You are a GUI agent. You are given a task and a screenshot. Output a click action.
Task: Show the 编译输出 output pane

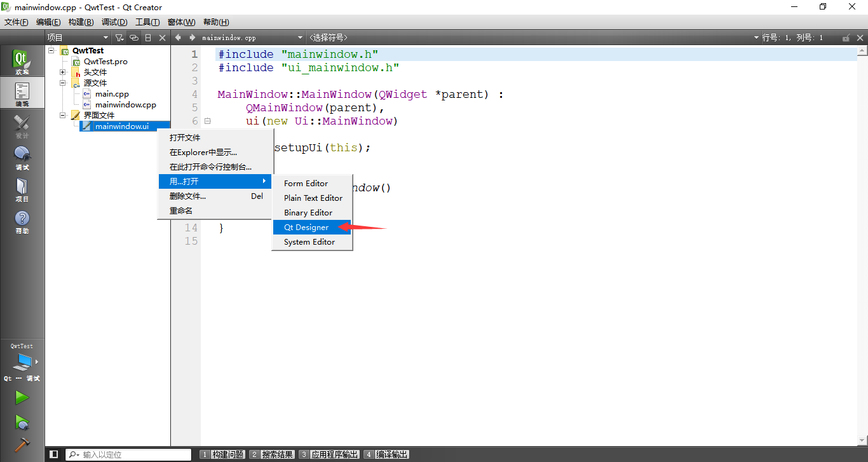pyautogui.click(x=386, y=454)
